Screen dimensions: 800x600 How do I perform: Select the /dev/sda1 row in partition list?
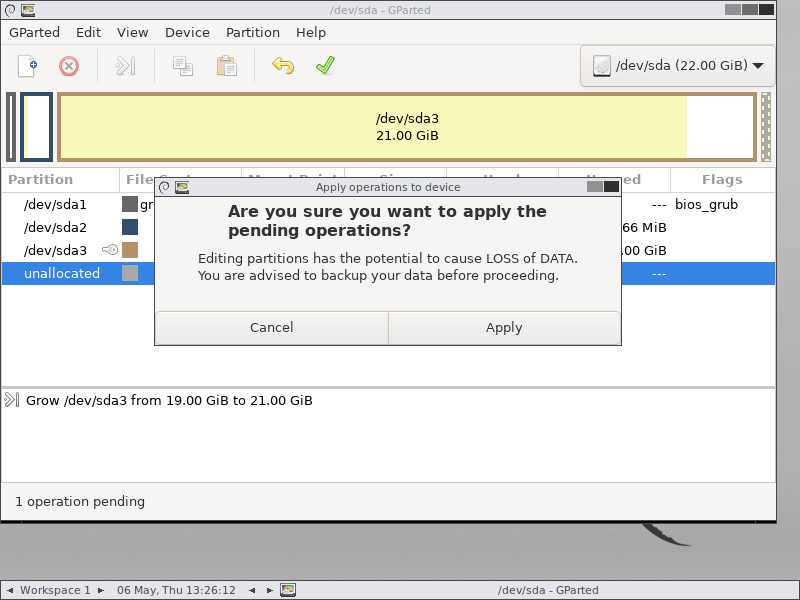tap(56, 204)
